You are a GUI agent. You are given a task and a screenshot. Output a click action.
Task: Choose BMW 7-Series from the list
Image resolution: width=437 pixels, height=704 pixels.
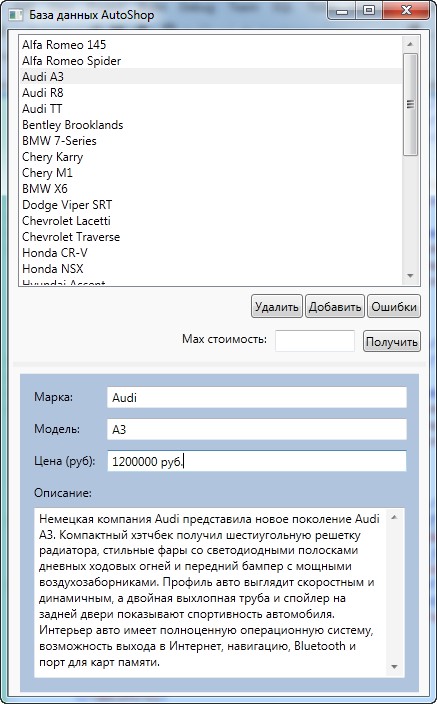(x=211, y=141)
